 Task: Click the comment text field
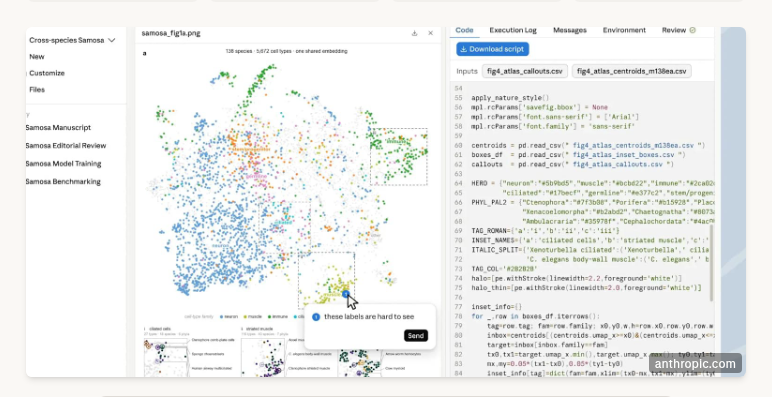369,317
